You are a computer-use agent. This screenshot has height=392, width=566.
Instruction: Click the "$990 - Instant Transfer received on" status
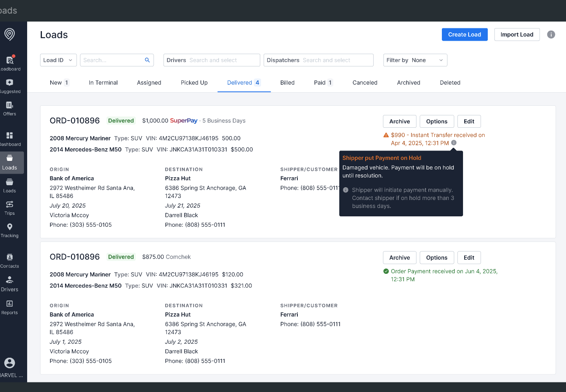(x=438, y=135)
